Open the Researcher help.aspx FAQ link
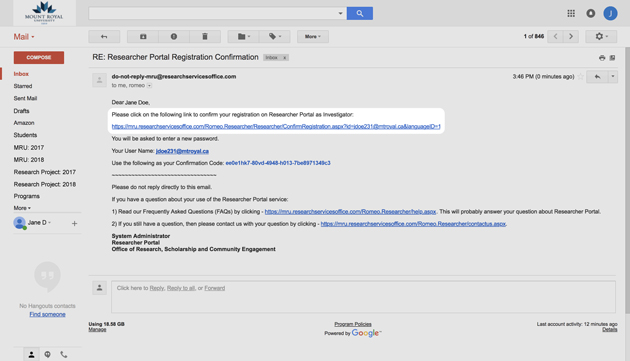This screenshot has height=361, width=630. 350,211
